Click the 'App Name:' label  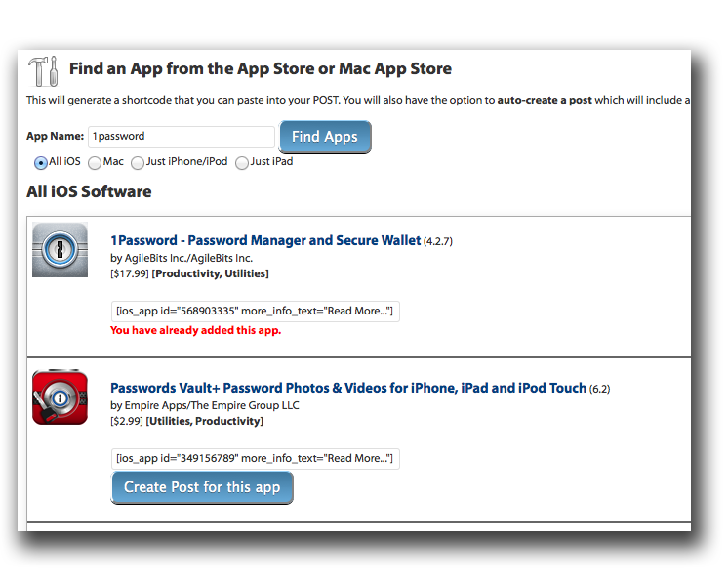[x=56, y=136]
